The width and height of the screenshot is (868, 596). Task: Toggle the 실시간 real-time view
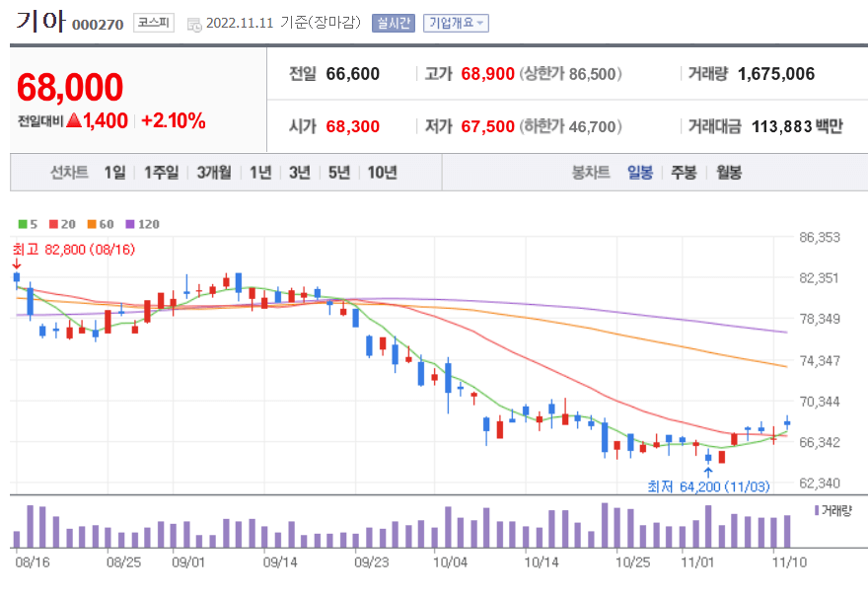pos(392,22)
